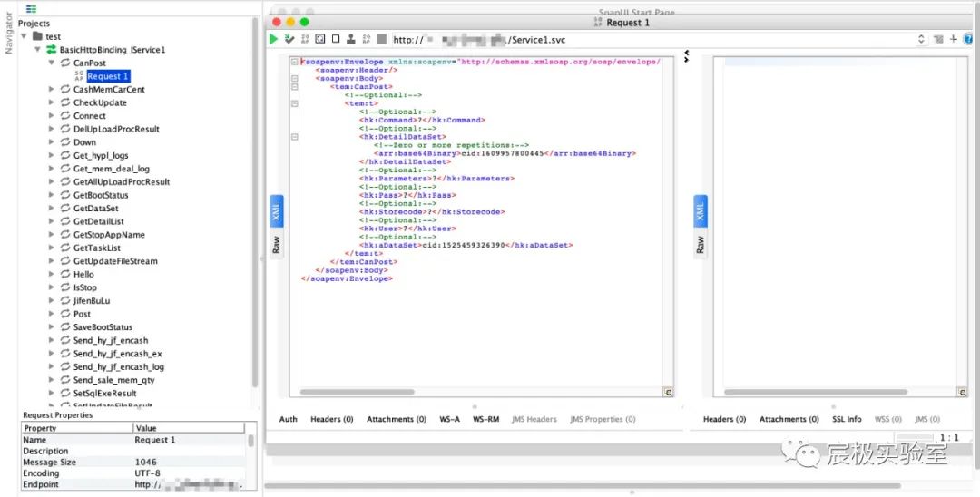The width and height of the screenshot is (980, 497).
Task: Collapse the hk:DetailDataSet fold marker
Action: pos(294,137)
